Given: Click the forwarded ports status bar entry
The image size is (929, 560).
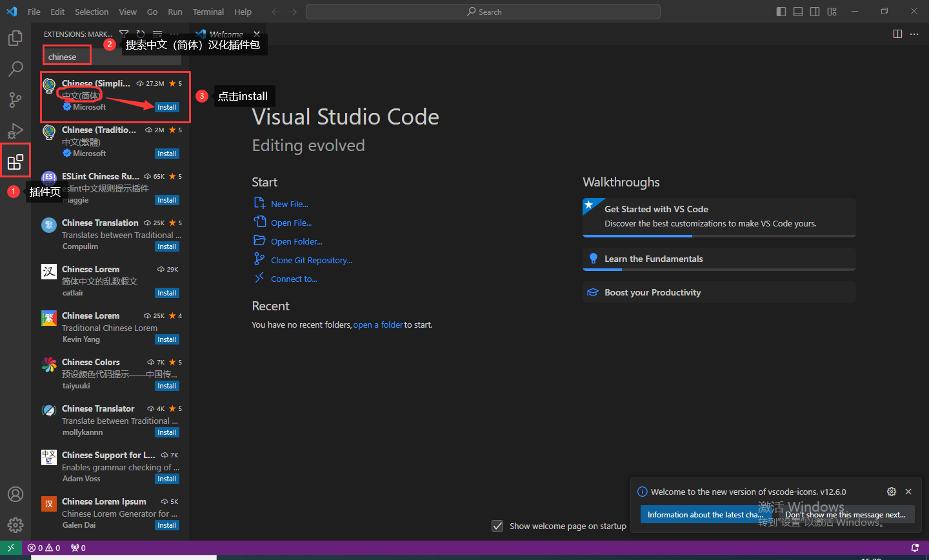Looking at the screenshot, I should pos(78,548).
